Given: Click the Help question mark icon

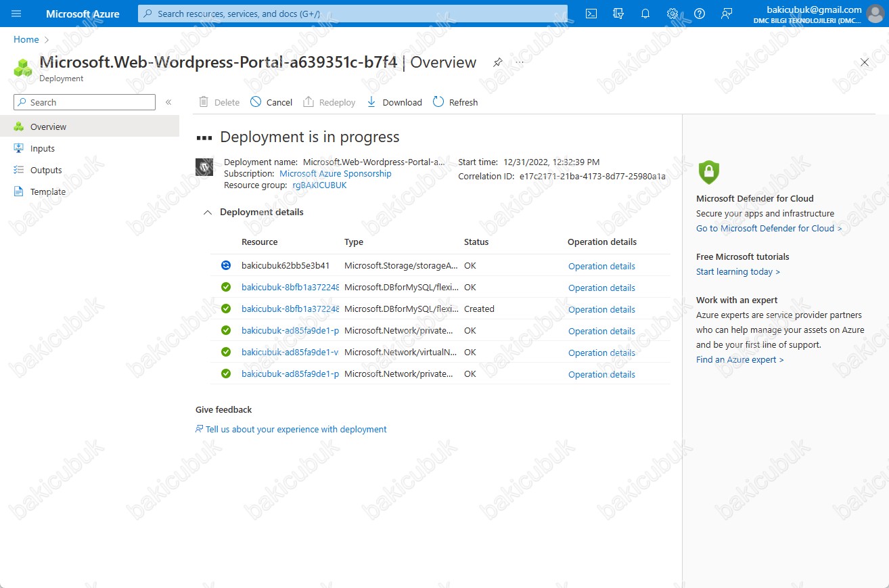Looking at the screenshot, I should coord(700,14).
